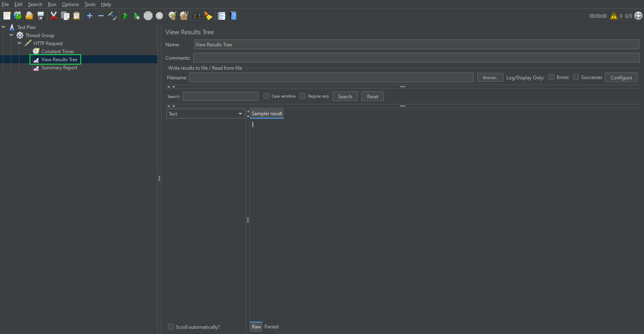Screen dimensions: 644x334
Task: Select the HTTP Request pipette icon
Action: tap(28, 43)
